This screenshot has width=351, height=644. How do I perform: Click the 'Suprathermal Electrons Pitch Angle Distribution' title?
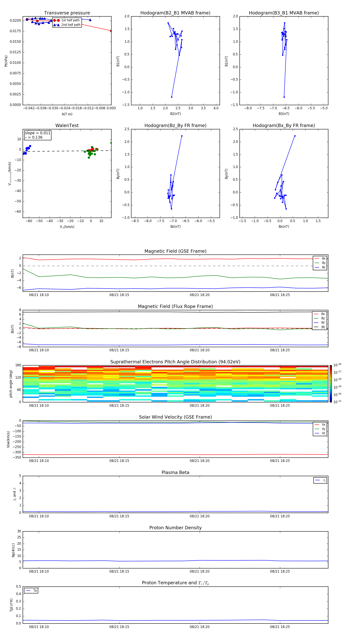pyautogui.click(x=175, y=362)
